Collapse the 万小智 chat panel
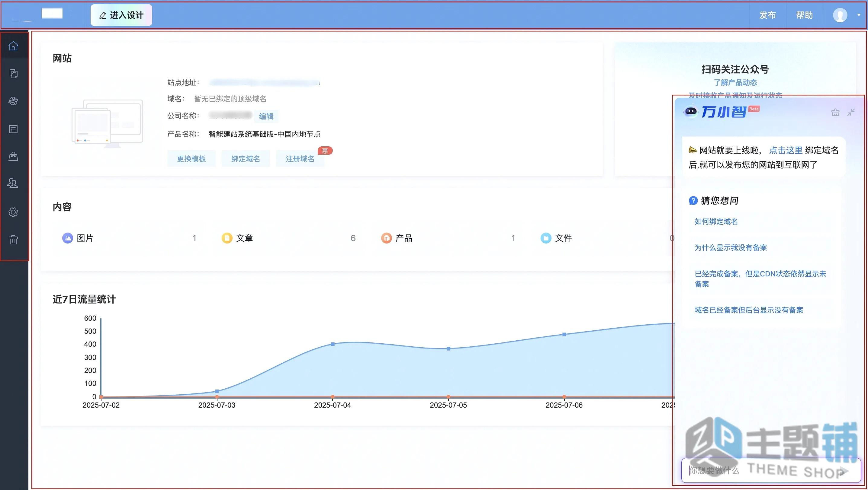Image resolution: width=868 pixels, height=490 pixels. [851, 112]
